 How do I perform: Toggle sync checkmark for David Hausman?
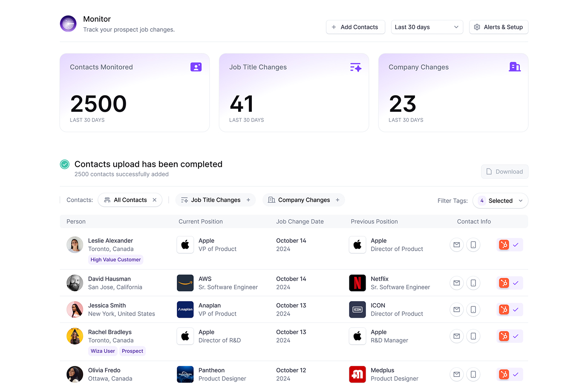pos(516,283)
